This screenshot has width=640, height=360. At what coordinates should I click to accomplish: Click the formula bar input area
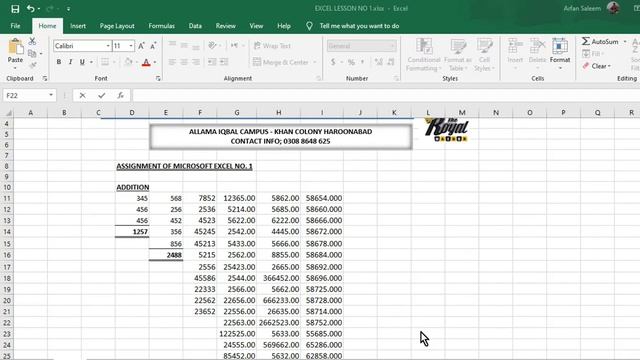(x=386, y=96)
